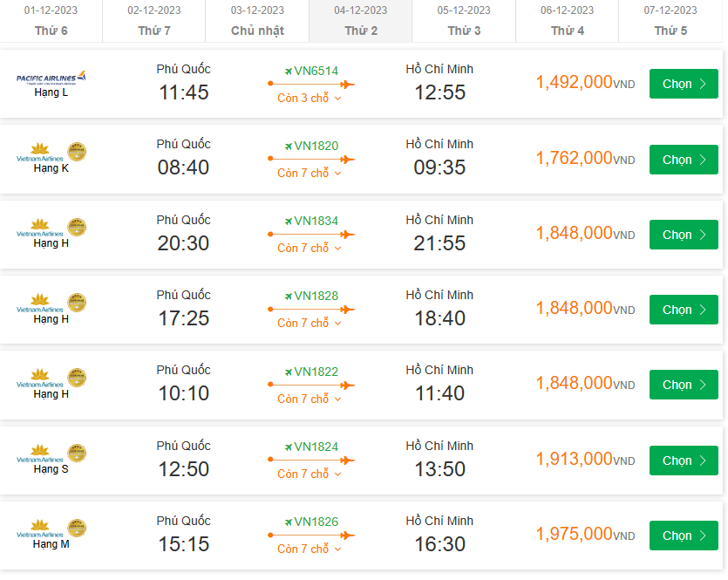
Task: Expand "Còn 7 chỗ" for flight VN1834
Action: pyautogui.click(x=310, y=248)
